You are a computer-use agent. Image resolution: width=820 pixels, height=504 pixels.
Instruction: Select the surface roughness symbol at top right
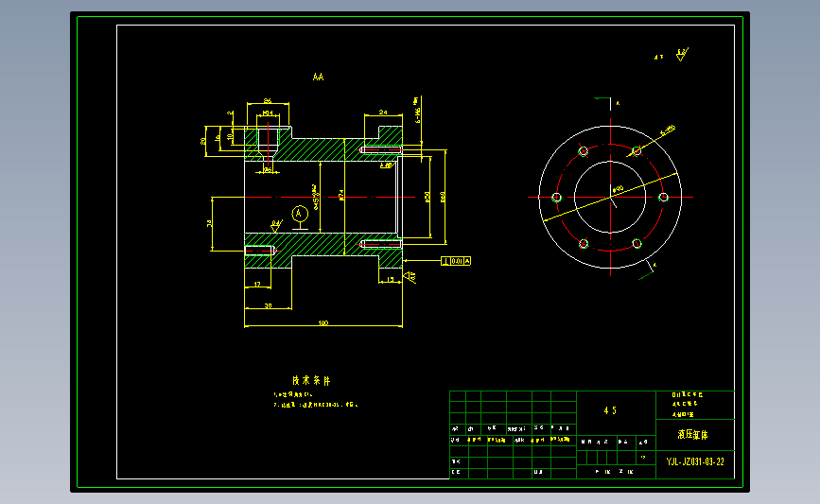(682, 55)
